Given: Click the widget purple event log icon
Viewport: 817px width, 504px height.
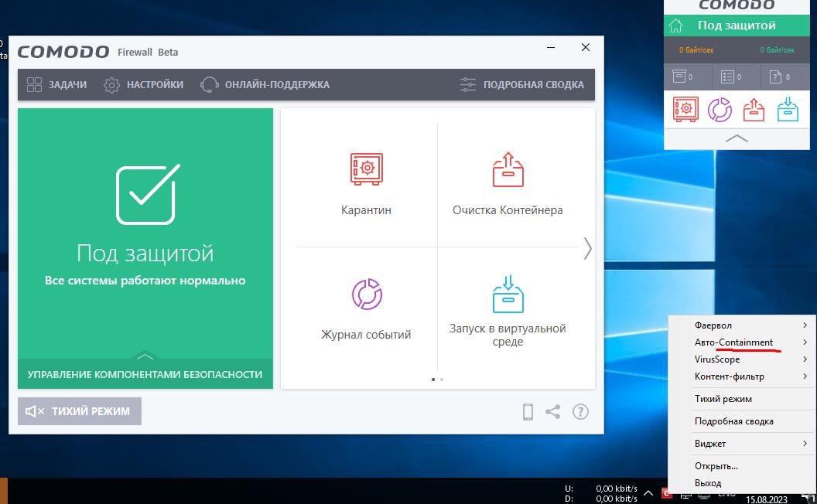Looking at the screenshot, I should click(x=720, y=109).
